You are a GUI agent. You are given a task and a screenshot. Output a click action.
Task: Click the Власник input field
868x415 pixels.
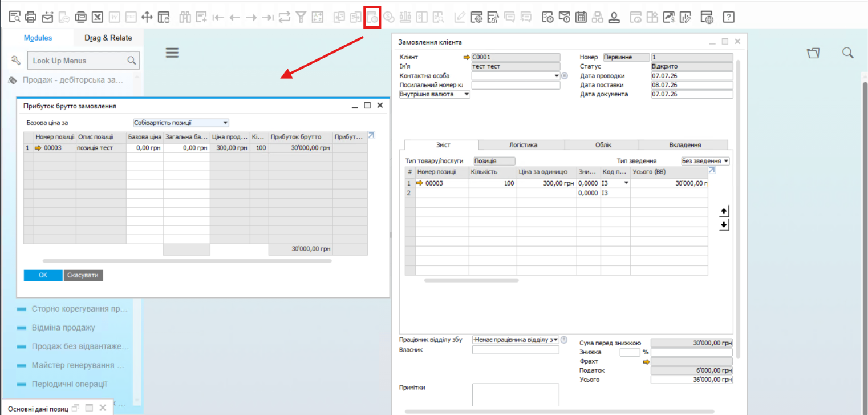(x=516, y=350)
